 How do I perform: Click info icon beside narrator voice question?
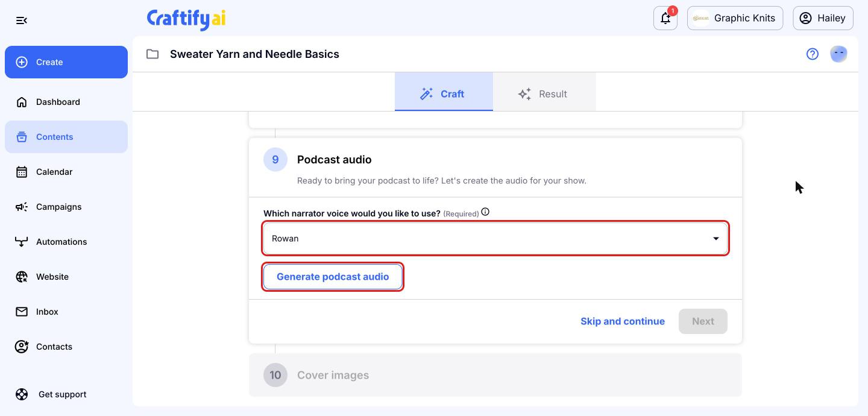[485, 212]
